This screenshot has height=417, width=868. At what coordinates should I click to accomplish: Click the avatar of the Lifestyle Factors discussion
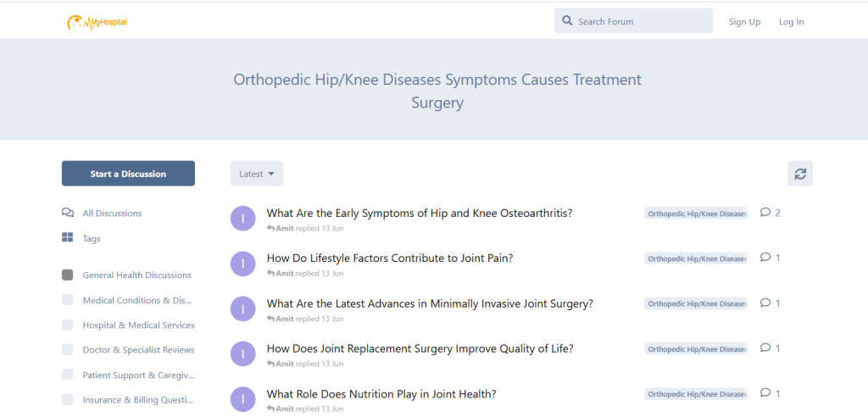[x=243, y=264]
